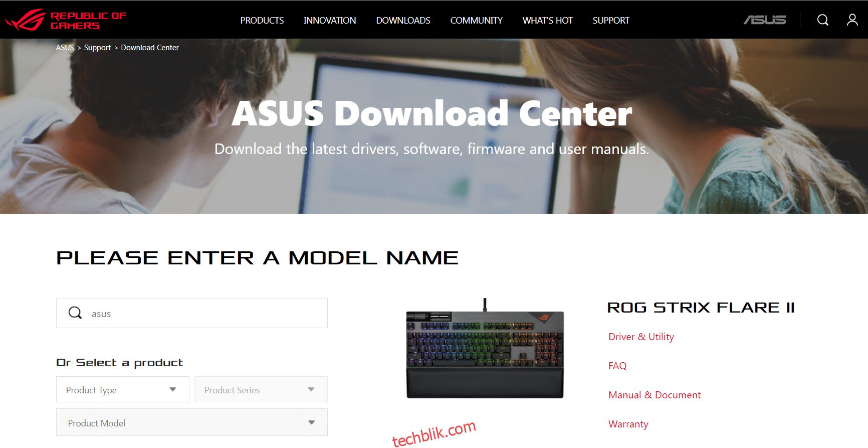Click the magnifier icon in model search box
This screenshot has height=448, width=868.
click(x=75, y=313)
